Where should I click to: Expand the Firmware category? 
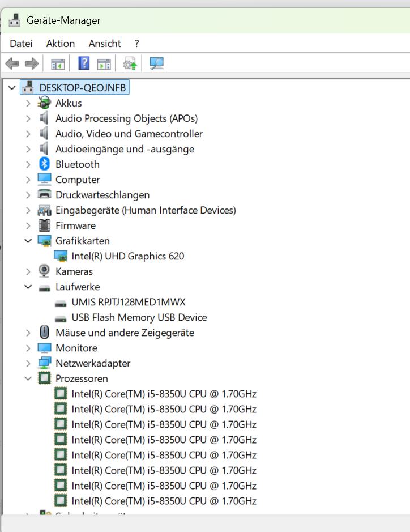[28, 225]
